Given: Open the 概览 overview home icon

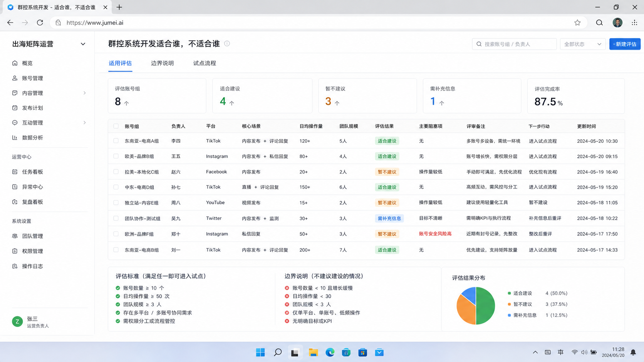Looking at the screenshot, I should (15, 63).
